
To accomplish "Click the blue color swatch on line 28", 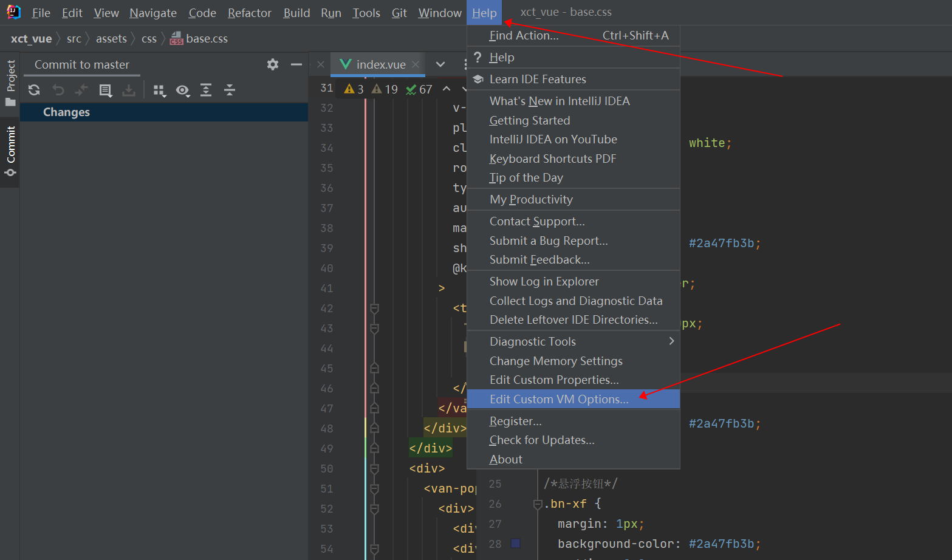I will click(x=517, y=544).
